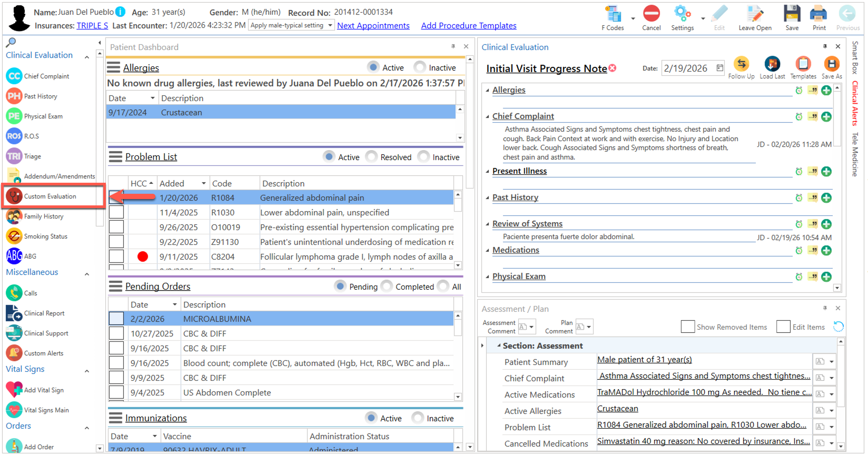Select Resolved radio in Problem List

tap(371, 157)
